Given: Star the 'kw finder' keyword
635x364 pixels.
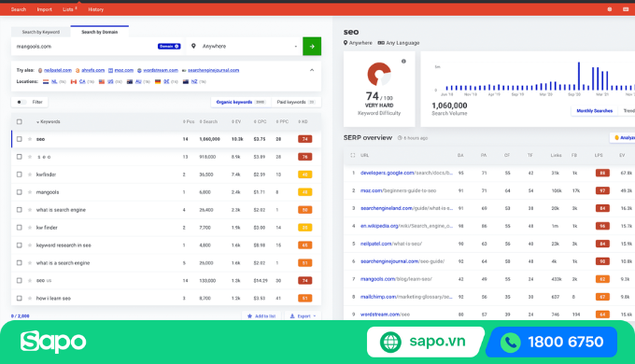Looking at the screenshot, I should pyautogui.click(x=30, y=228).
